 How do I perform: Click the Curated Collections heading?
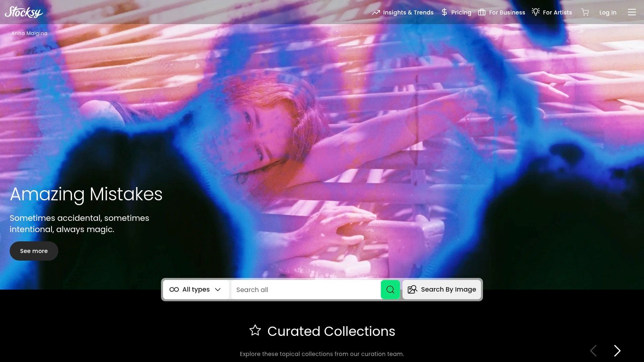click(331, 331)
